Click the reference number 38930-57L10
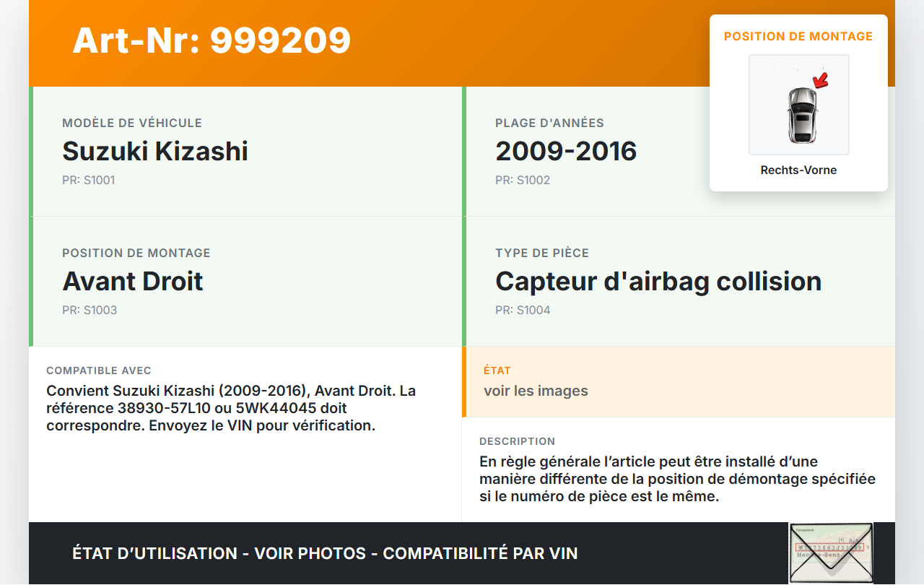Image resolution: width=924 pixels, height=585 pixels. coord(164,408)
